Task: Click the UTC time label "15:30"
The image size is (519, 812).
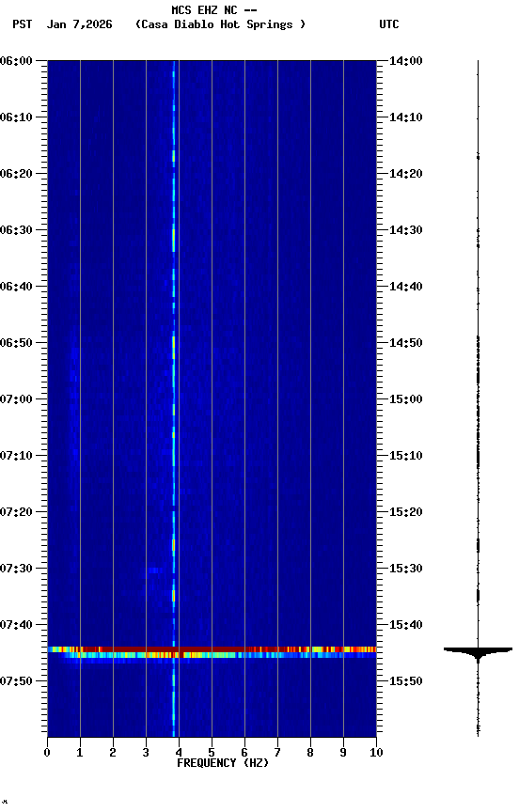Action: (406, 569)
